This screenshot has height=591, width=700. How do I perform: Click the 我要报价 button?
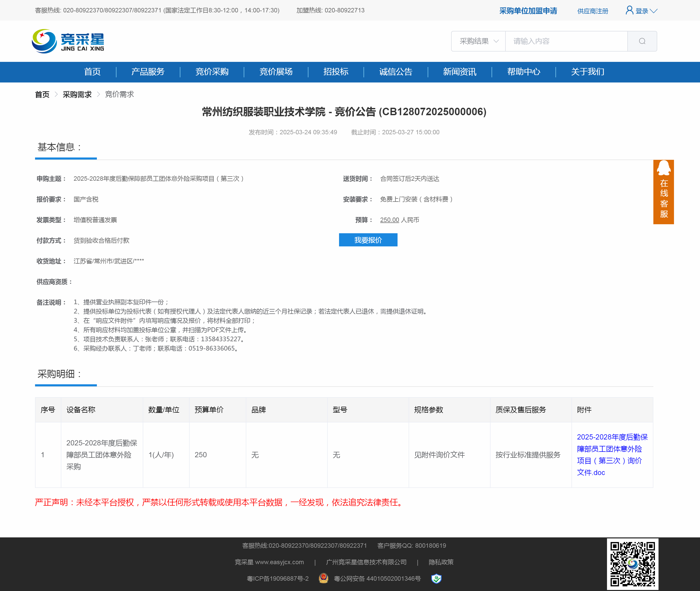(x=368, y=240)
